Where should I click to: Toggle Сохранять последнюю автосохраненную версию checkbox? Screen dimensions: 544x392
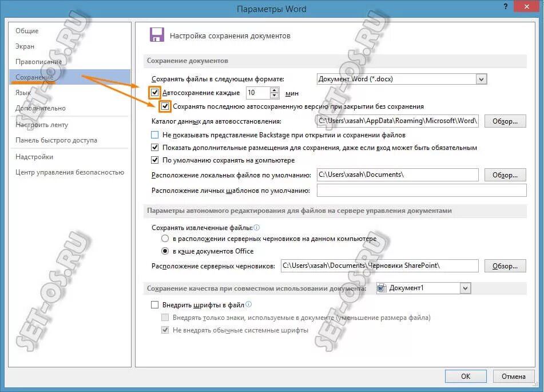(x=165, y=106)
